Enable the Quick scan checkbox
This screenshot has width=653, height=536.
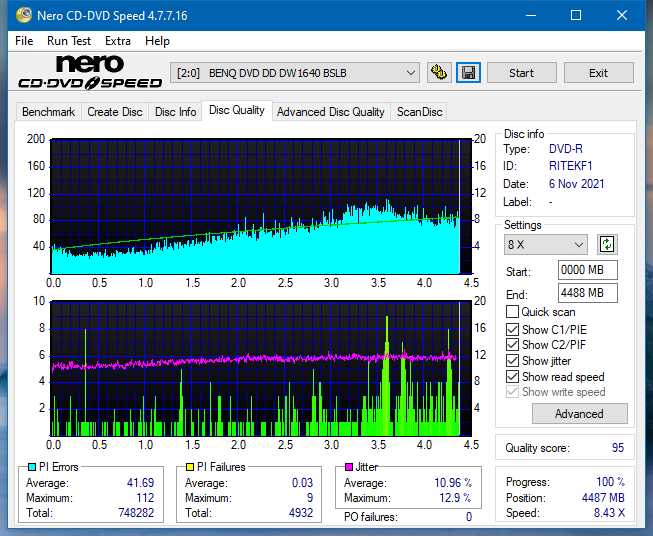click(512, 312)
